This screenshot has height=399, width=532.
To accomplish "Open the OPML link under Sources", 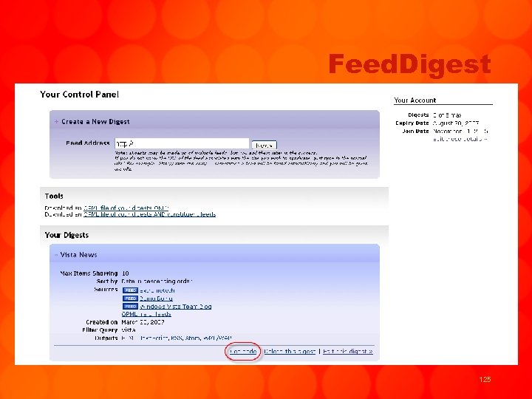I will tap(146, 314).
